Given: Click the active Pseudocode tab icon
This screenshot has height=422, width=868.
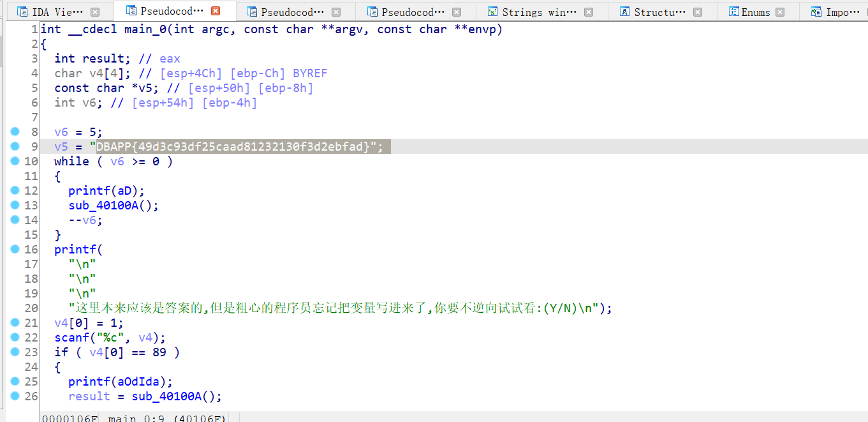Looking at the screenshot, I should tap(131, 11).
